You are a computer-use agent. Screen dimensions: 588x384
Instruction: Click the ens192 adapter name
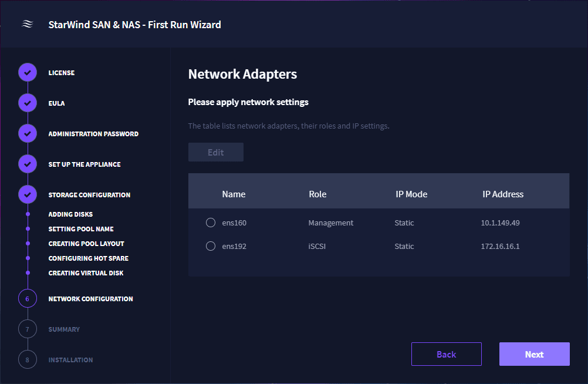pyautogui.click(x=234, y=246)
